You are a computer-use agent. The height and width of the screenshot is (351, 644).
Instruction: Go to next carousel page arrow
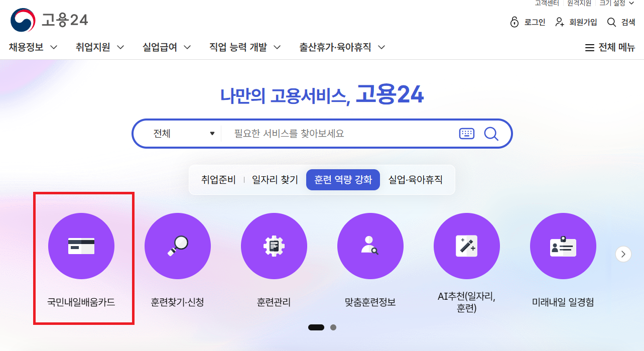click(x=623, y=254)
